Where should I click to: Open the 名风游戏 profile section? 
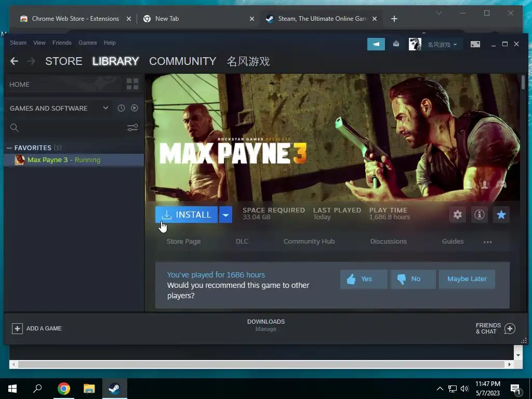click(248, 61)
